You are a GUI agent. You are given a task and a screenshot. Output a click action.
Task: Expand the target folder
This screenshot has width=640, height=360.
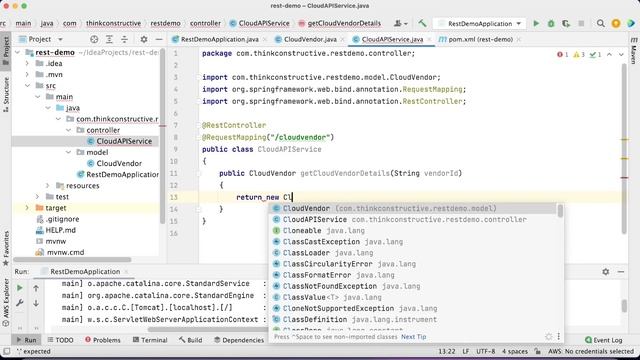(27, 208)
